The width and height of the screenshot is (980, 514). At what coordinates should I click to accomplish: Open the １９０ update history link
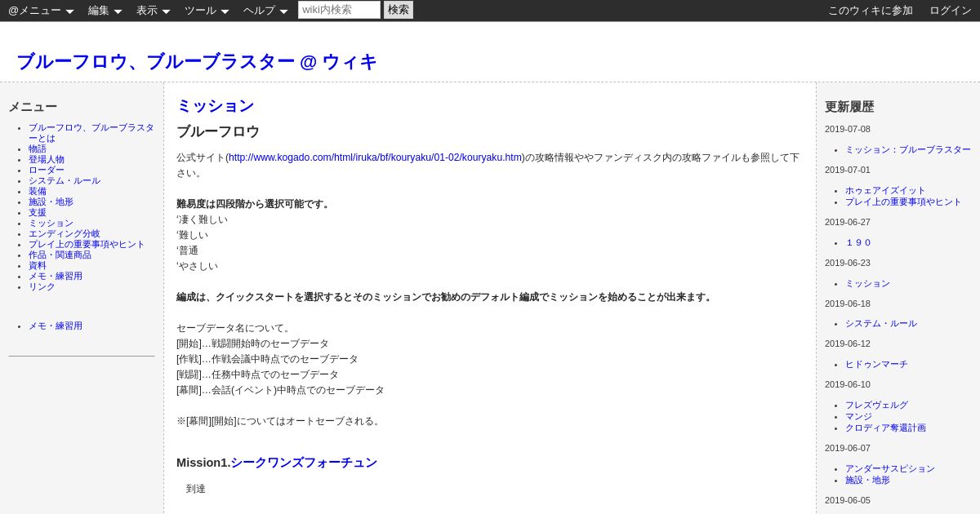tap(858, 243)
